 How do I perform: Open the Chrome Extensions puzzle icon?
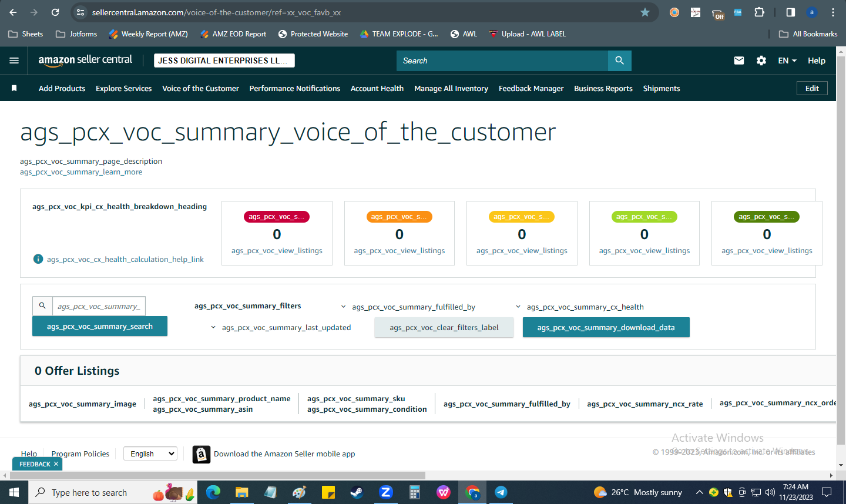[x=759, y=12]
